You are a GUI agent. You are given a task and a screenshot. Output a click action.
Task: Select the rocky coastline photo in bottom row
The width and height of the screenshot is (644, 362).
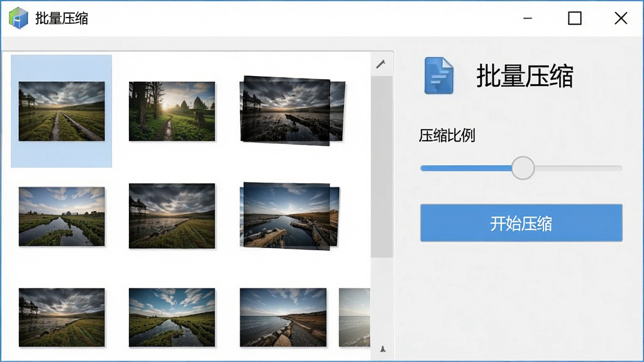(x=284, y=317)
